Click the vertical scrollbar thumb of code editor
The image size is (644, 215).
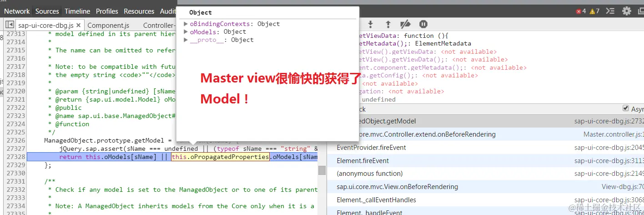[x=322, y=170]
